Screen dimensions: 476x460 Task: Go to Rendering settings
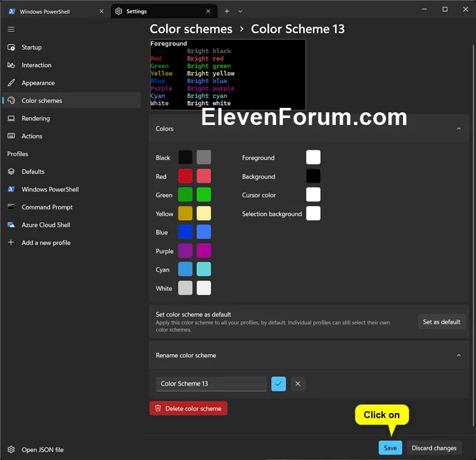tap(71, 119)
